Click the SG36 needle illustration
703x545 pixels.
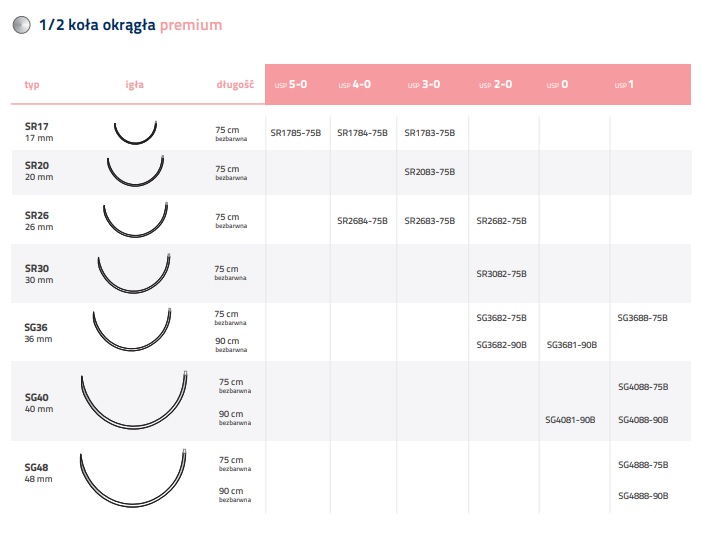coord(133,330)
